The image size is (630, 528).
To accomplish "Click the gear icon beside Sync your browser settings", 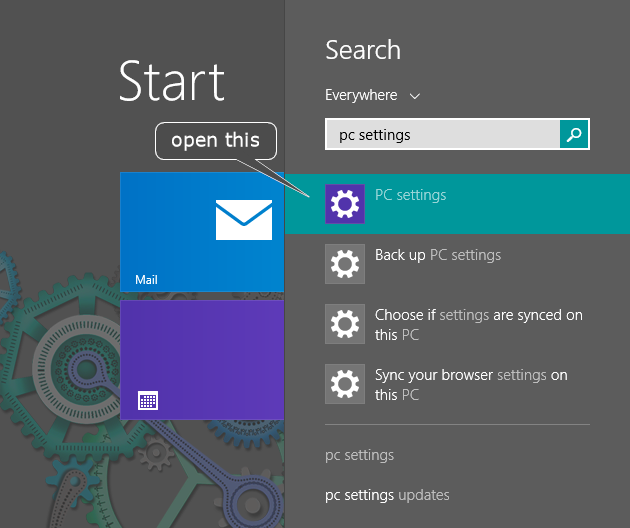I will 345,384.
